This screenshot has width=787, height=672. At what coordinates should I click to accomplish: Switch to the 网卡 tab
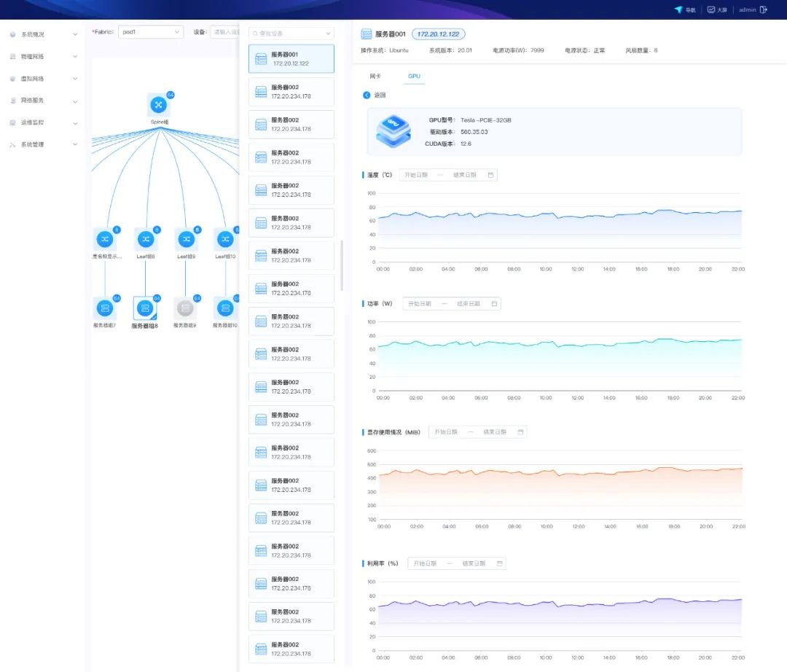[x=375, y=76]
